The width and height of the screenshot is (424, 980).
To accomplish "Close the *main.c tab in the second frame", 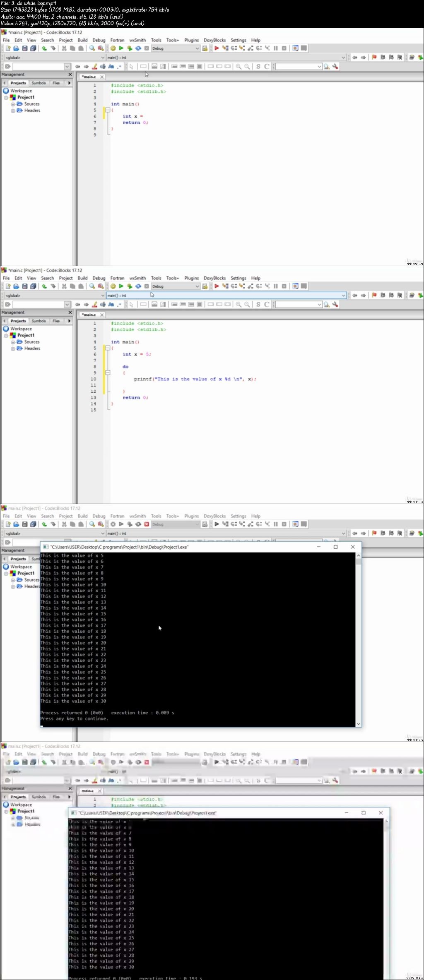I will point(102,315).
